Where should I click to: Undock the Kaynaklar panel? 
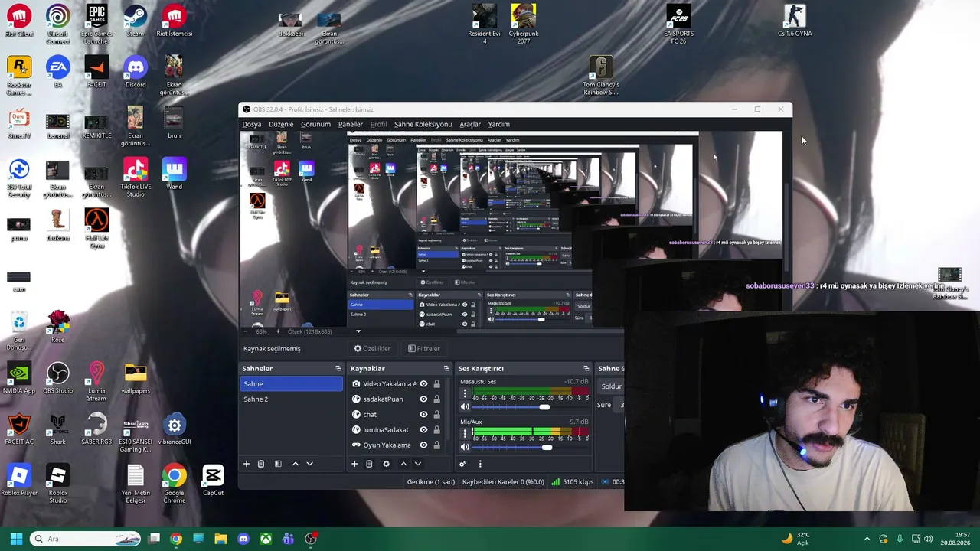point(446,369)
